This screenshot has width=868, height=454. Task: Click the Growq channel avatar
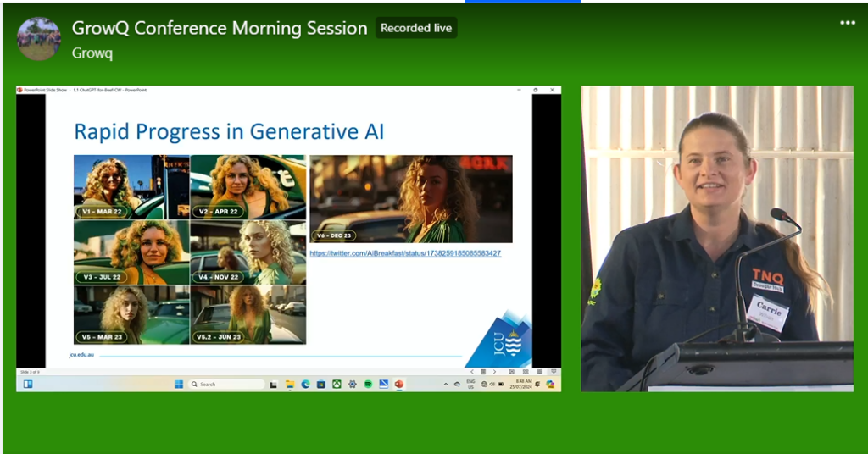click(x=39, y=38)
